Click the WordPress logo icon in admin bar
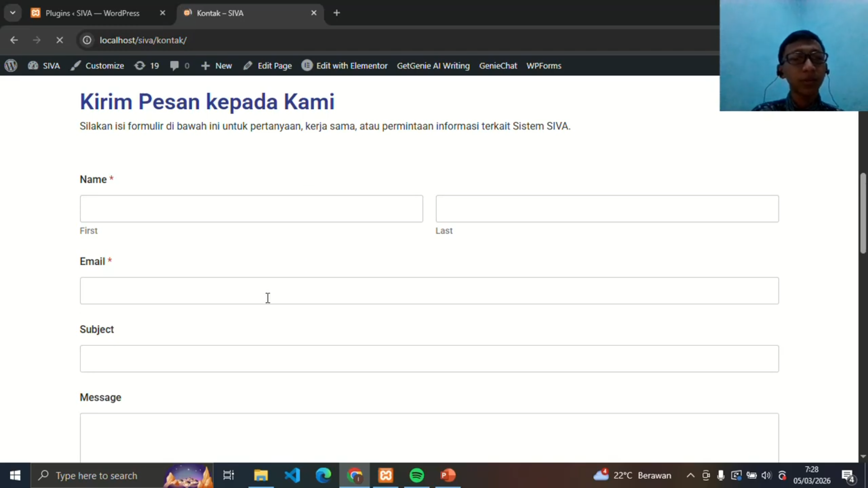Viewport: 868px width, 488px height. [x=11, y=66]
